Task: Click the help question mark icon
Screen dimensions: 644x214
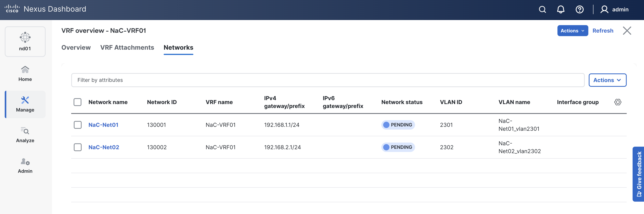Action: coord(579,9)
